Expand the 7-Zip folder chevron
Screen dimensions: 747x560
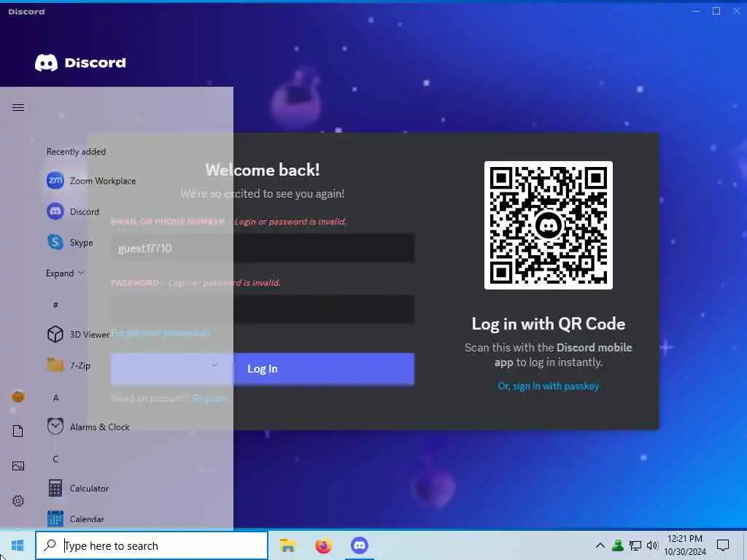pos(214,365)
